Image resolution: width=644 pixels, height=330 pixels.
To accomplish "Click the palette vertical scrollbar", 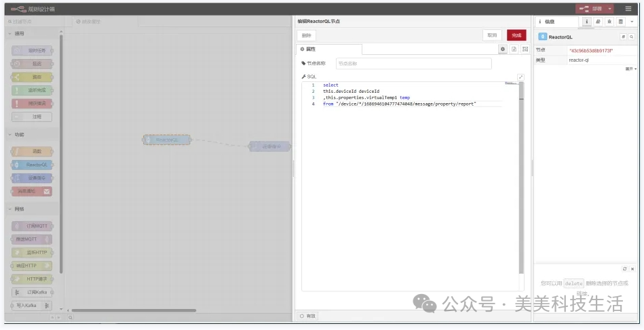I will [x=61, y=154].
